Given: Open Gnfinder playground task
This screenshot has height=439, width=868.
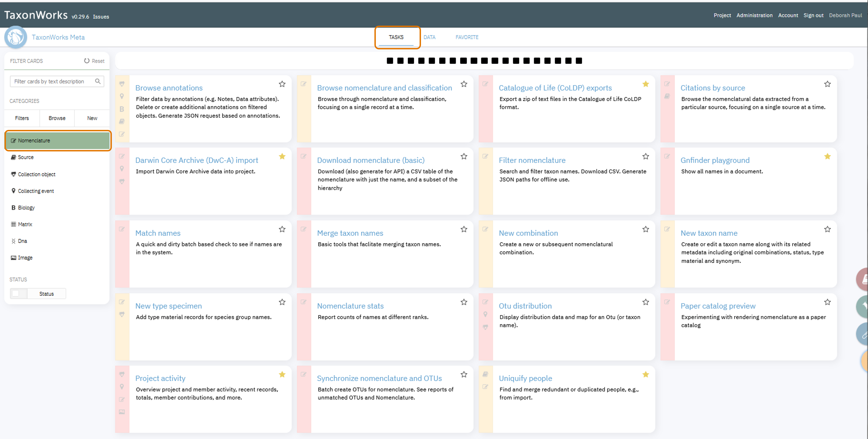Looking at the screenshot, I should 715,160.
